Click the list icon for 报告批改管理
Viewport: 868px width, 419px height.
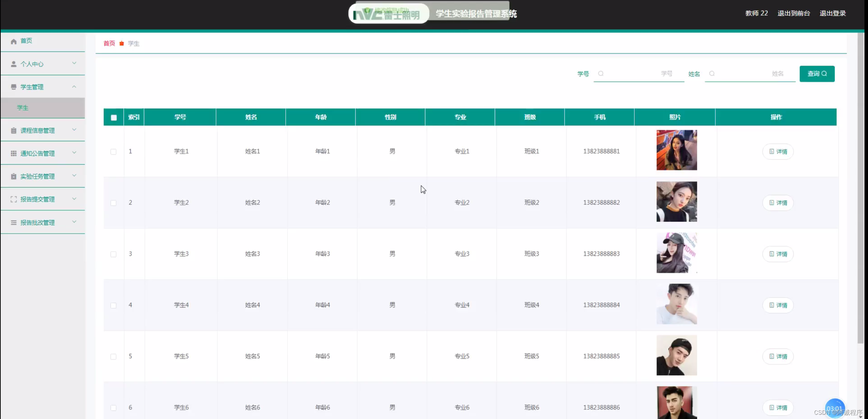(13, 223)
